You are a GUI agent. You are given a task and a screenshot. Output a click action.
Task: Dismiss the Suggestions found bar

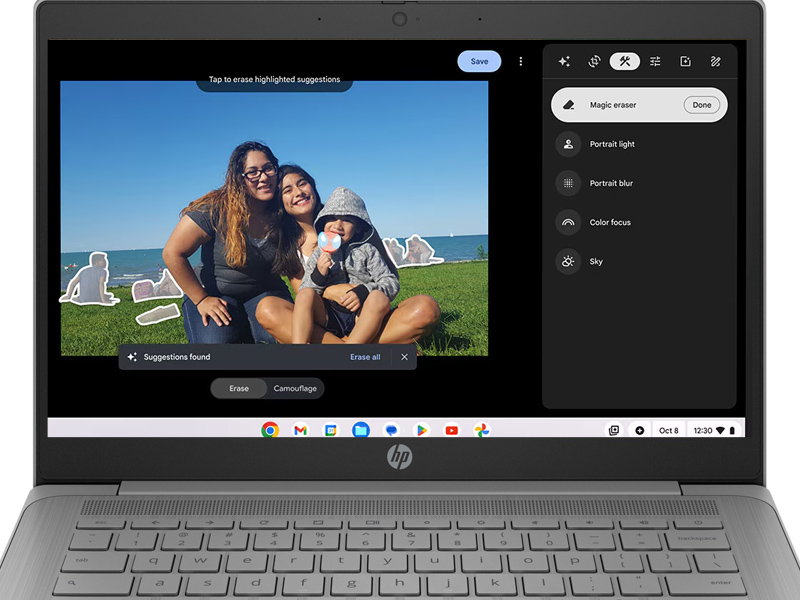404,357
